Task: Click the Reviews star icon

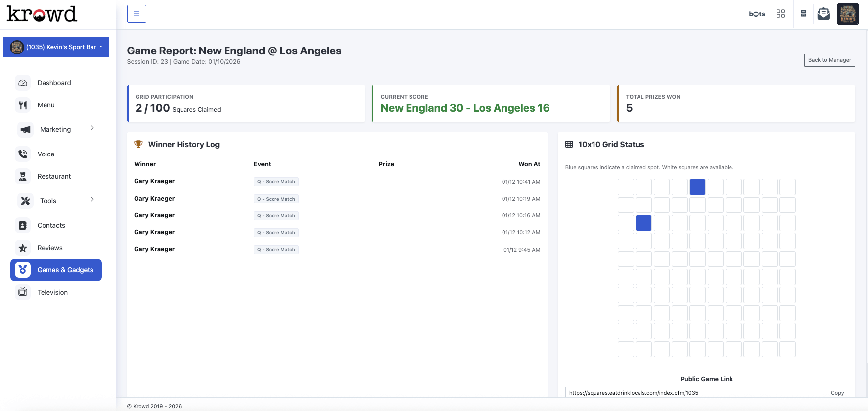Action: pos(23,248)
